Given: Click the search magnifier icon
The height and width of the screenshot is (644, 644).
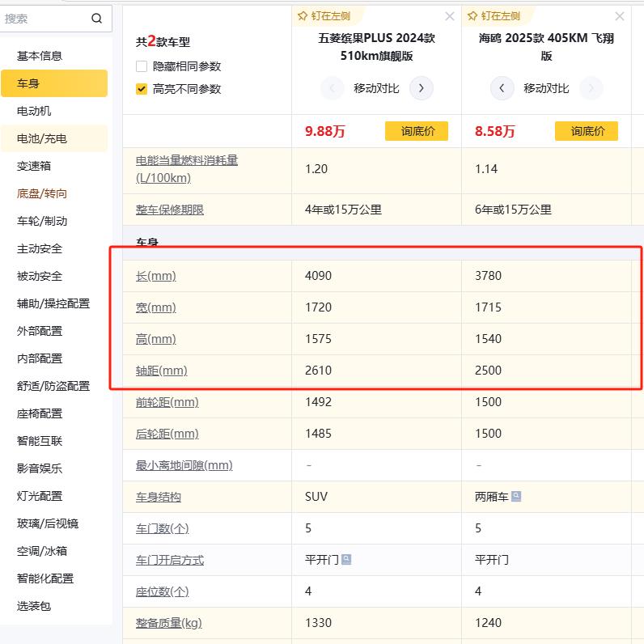Looking at the screenshot, I should pyautogui.click(x=97, y=19).
